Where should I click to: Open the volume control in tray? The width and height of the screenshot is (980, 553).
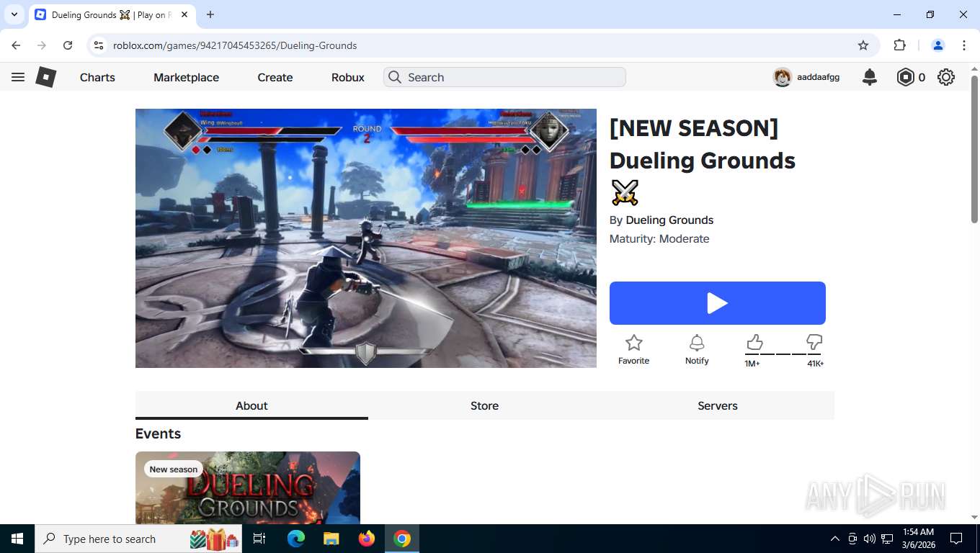pyautogui.click(x=870, y=539)
